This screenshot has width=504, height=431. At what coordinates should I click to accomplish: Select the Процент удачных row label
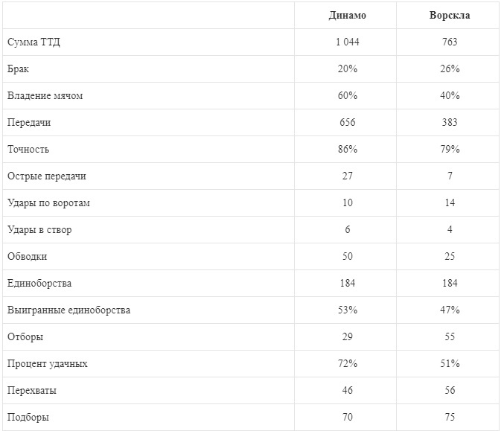[48, 364]
